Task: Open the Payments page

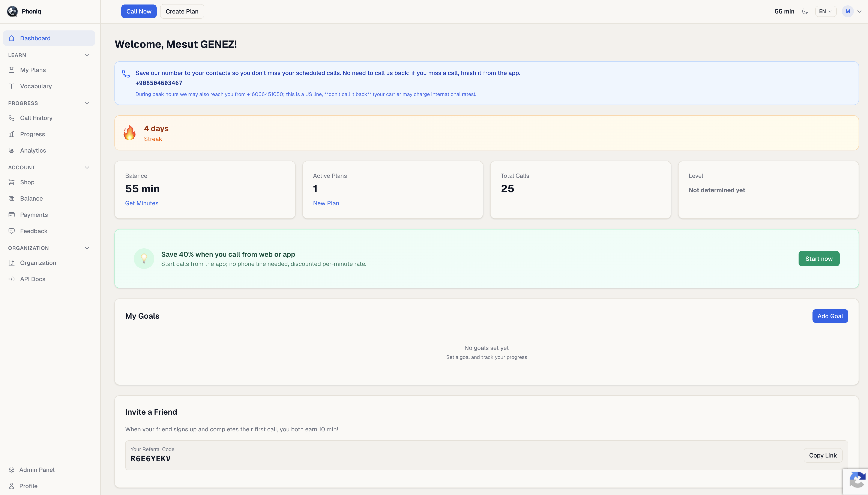Action: pos(49,214)
